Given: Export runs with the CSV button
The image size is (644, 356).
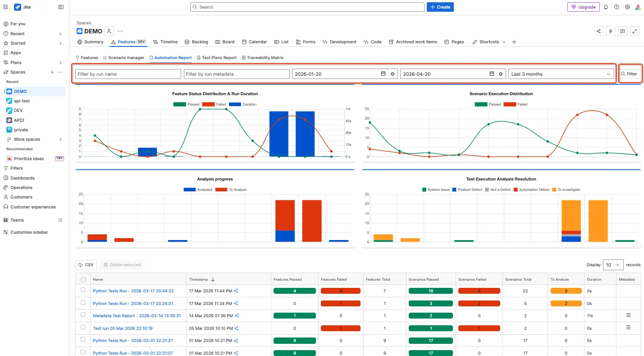Looking at the screenshot, I should point(86,265).
